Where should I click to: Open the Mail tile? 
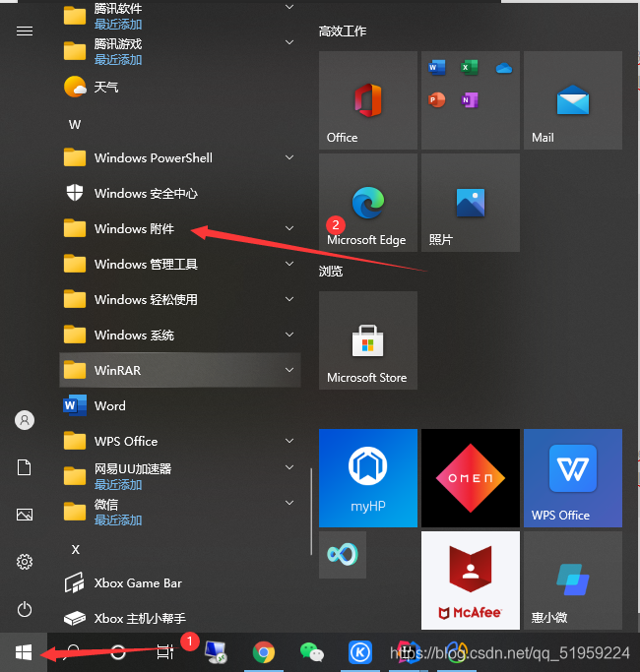(x=573, y=100)
